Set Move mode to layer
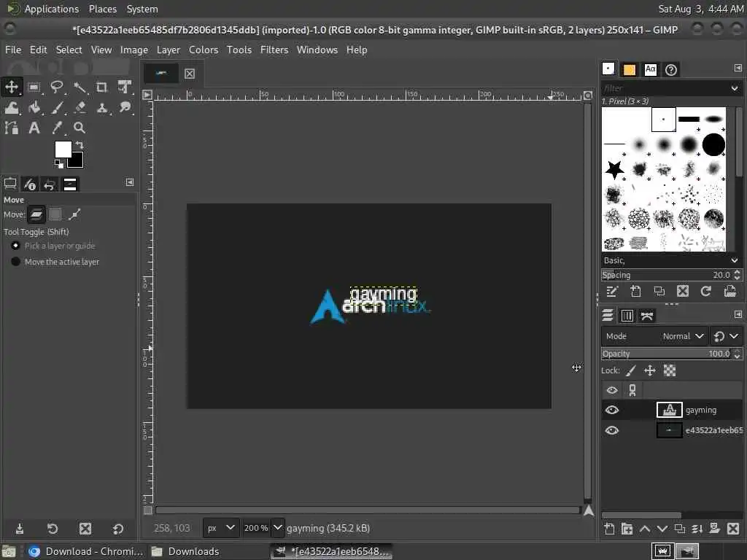The width and height of the screenshot is (747, 560). 36,215
